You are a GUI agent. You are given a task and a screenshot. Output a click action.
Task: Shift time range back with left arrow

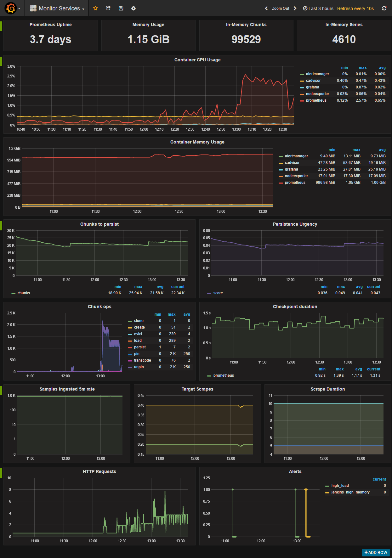[x=266, y=8]
